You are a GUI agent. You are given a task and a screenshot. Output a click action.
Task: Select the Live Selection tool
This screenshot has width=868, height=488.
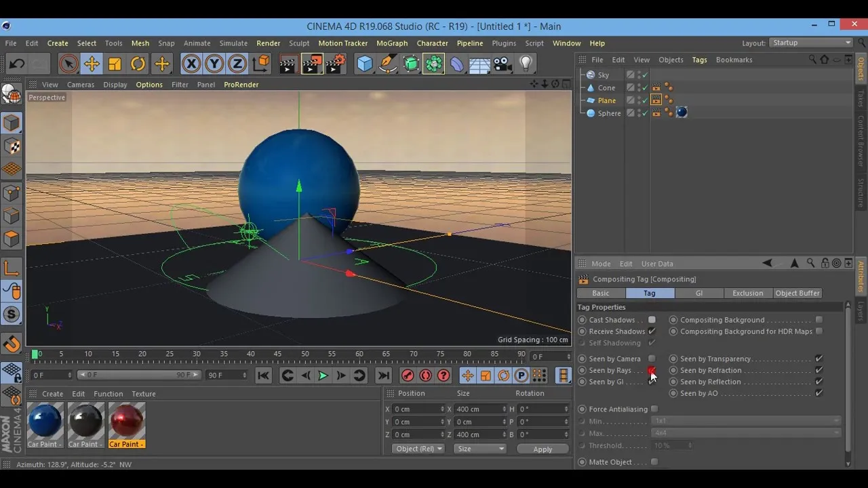coord(68,64)
